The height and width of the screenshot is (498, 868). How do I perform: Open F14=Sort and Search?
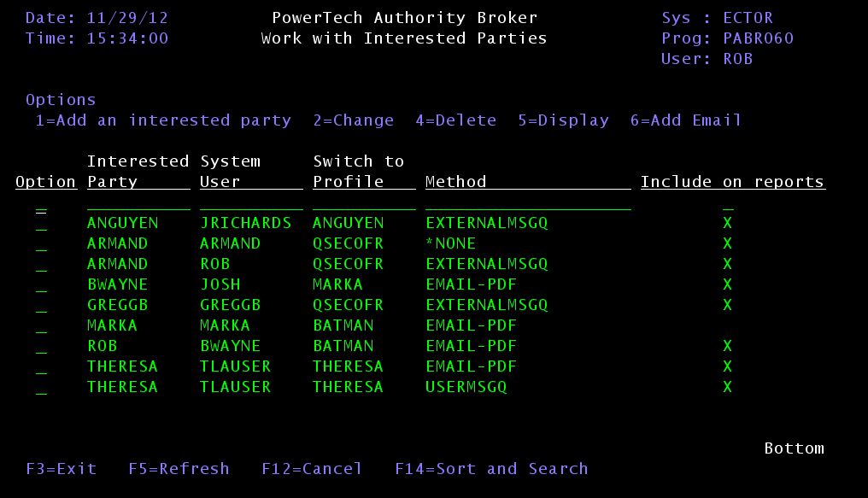tap(491, 469)
